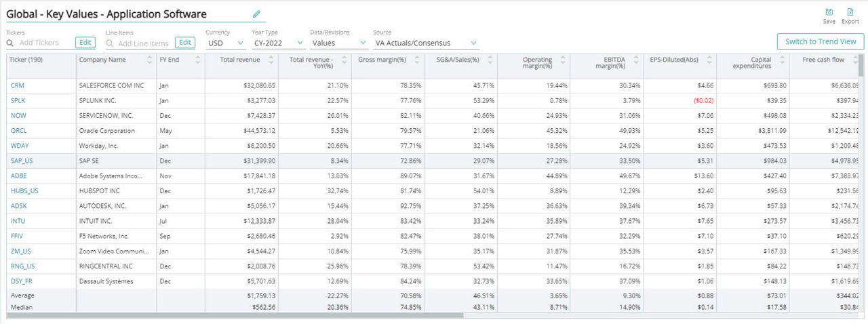Click the pencil icon to edit title
Image resolution: width=868 pixels, height=324 pixels.
pyautogui.click(x=256, y=14)
